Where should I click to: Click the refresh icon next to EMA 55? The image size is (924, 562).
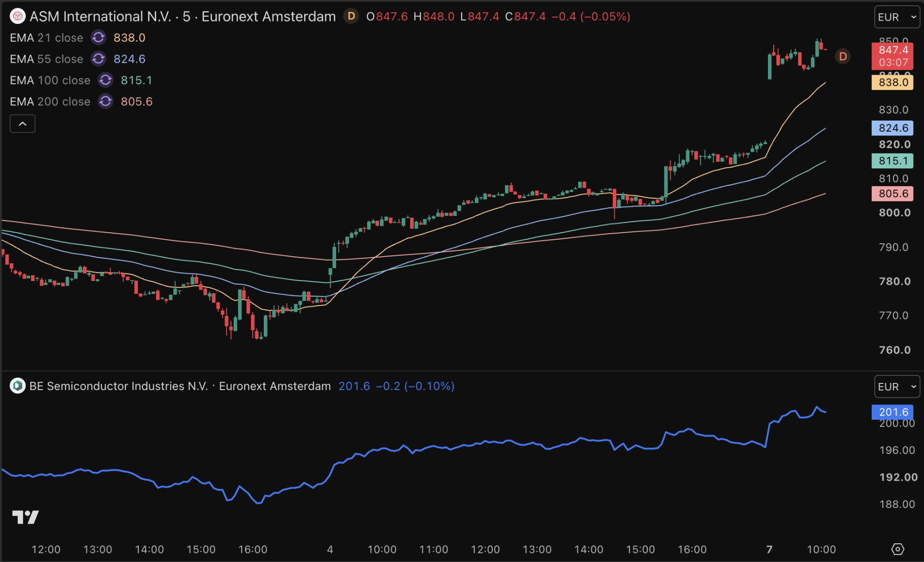(x=99, y=59)
